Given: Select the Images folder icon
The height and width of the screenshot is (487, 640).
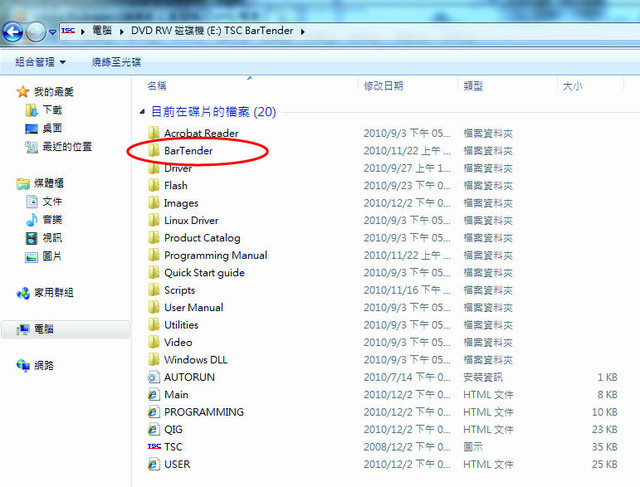Looking at the screenshot, I should [x=154, y=202].
